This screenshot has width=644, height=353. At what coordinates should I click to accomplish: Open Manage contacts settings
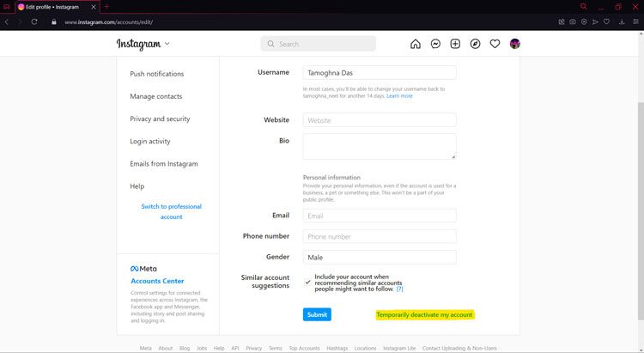pos(156,96)
